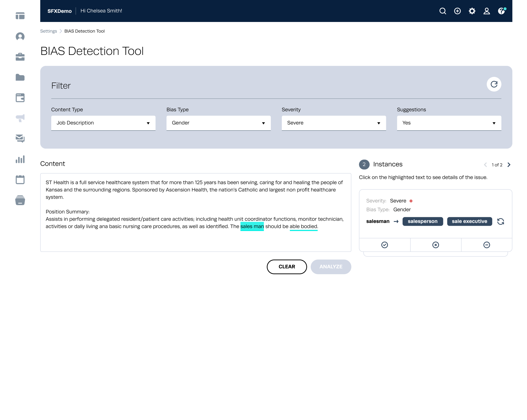
Task: Regenerate suggestions for salesman
Action: (x=500, y=222)
